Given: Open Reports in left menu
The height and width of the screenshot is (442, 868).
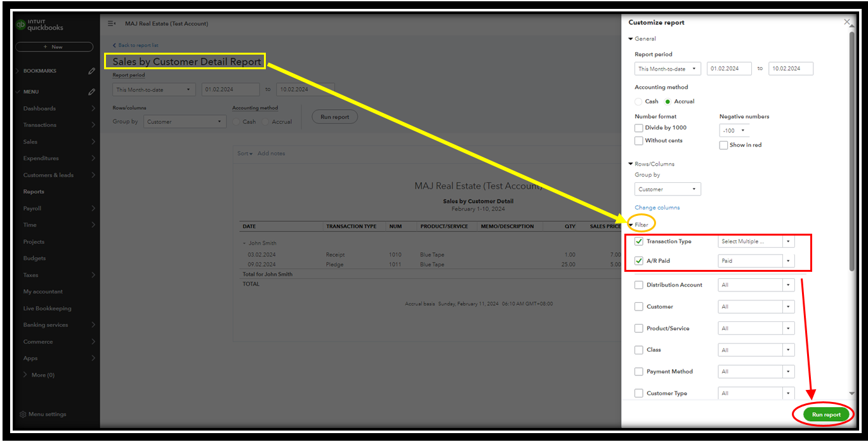Looking at the screenshot, I should tap(34, 192).
